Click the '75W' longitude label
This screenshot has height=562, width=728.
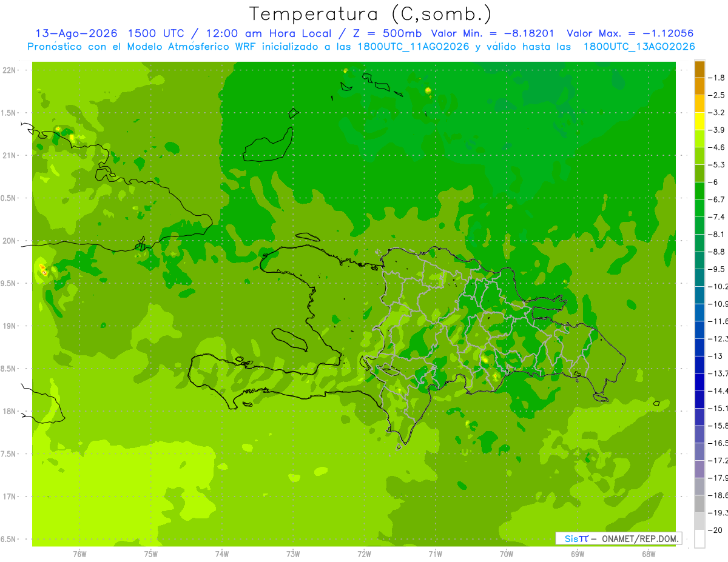151,554
